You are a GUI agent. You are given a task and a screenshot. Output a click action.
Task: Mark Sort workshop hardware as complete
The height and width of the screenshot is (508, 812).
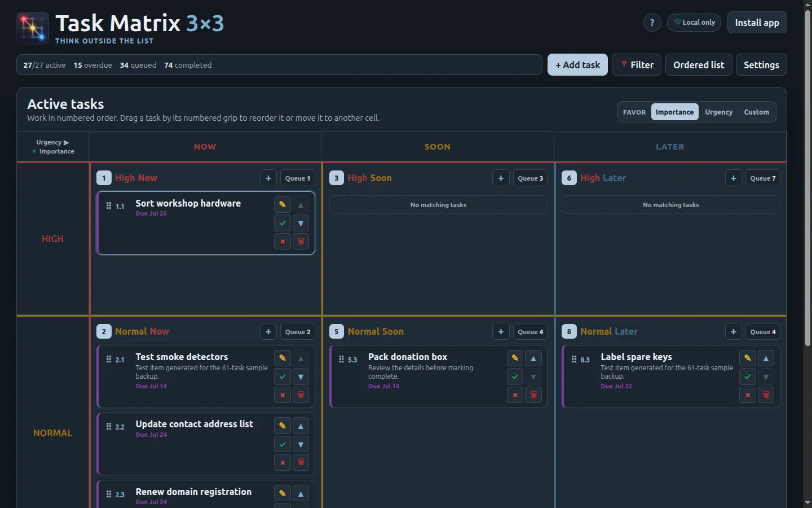point(283,223)
